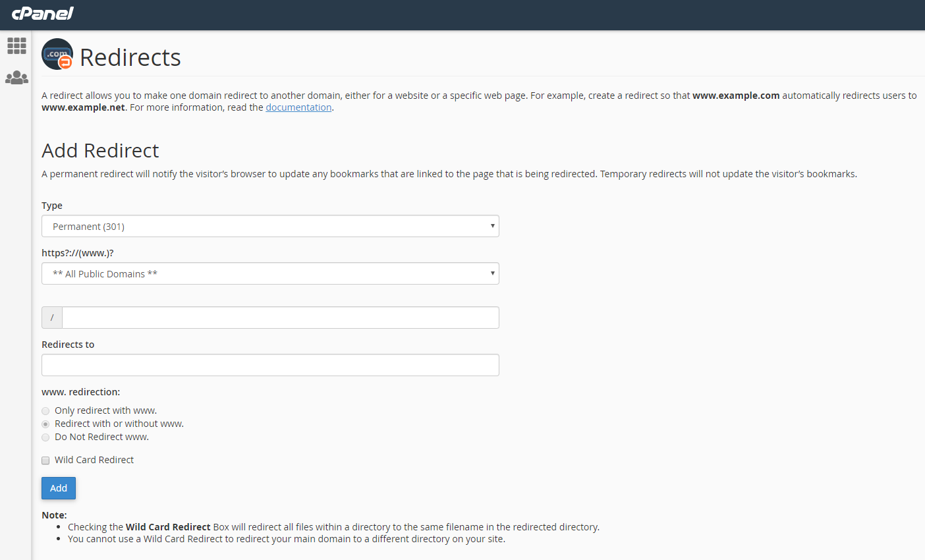Click the 'Redirects' page heading
Screen dimensions: 925x560
click(x=130, y=57)
